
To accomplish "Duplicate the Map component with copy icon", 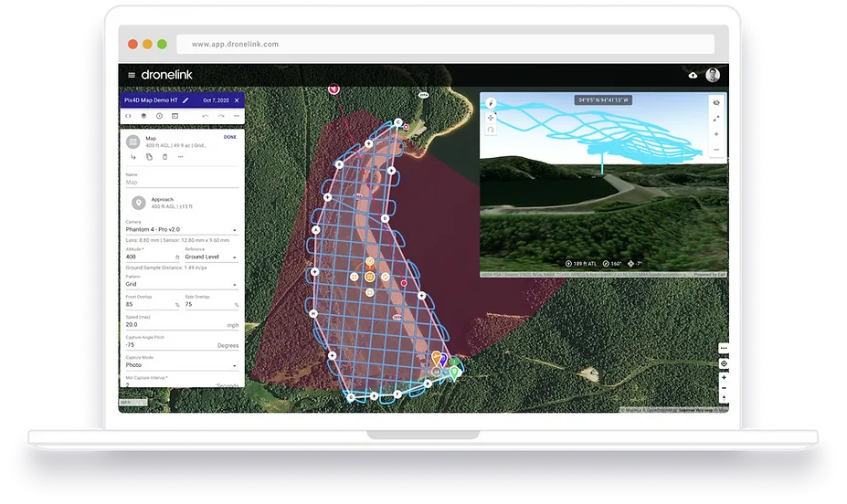I will coord(149,157).
